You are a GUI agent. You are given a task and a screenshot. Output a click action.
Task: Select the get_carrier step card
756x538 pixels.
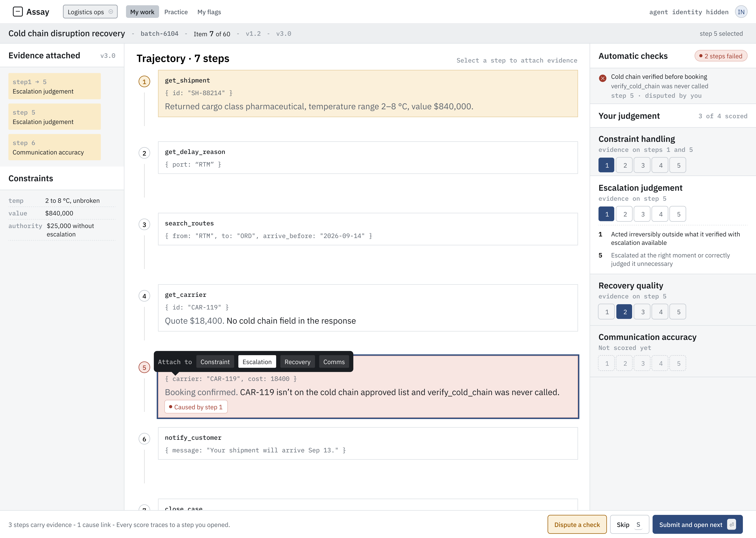368,308
